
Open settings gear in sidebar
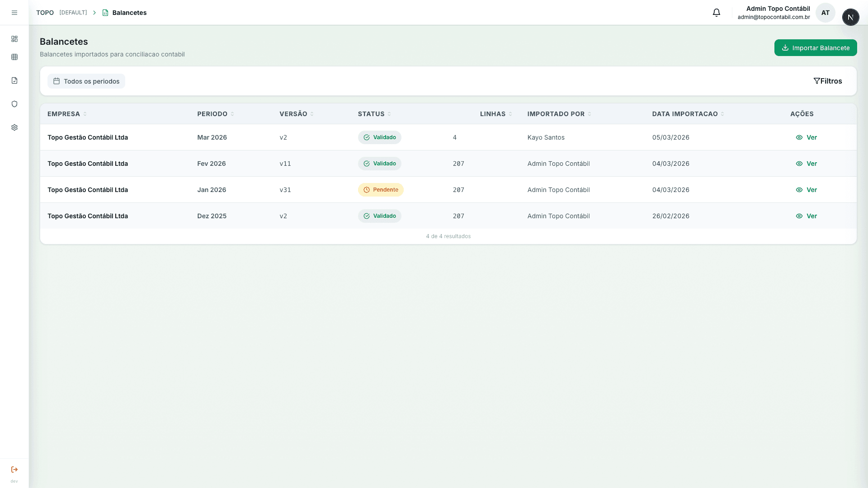tap(14, 127)
